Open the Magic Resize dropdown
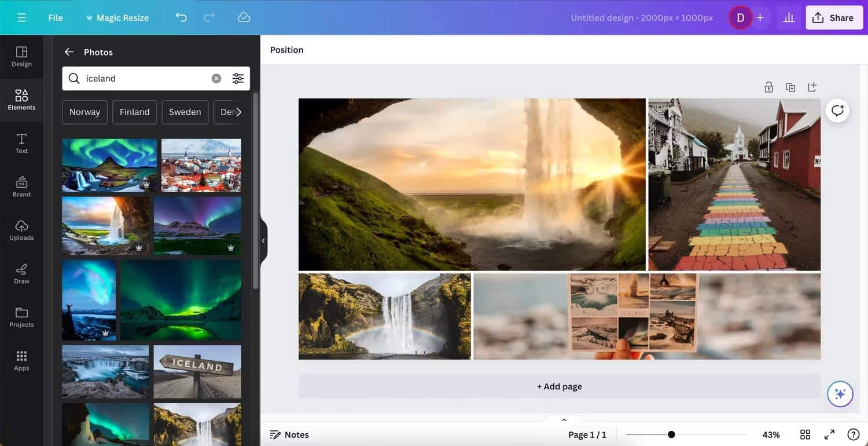The width and height of the screenshot is (868, 446). click(117, 17)
